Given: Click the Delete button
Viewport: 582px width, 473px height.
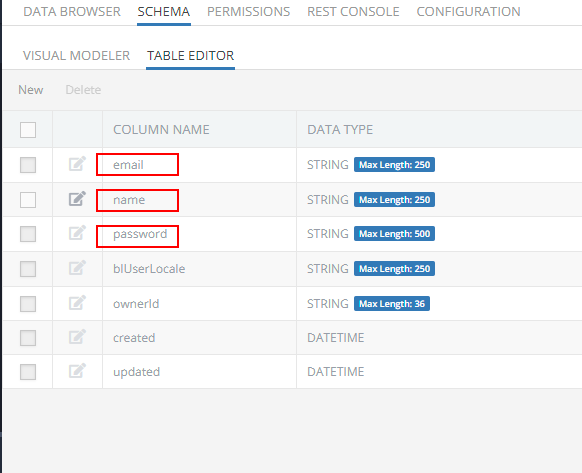Looking at the screenshot, I should [83, 90].
